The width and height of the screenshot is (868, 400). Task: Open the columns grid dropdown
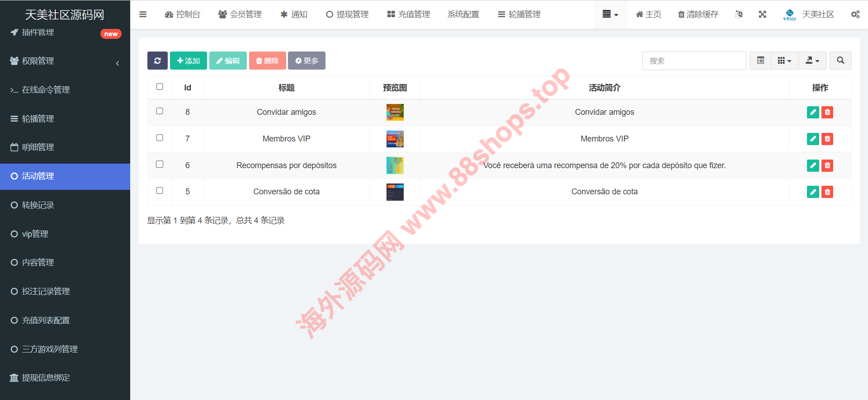[x=784, y=61]
